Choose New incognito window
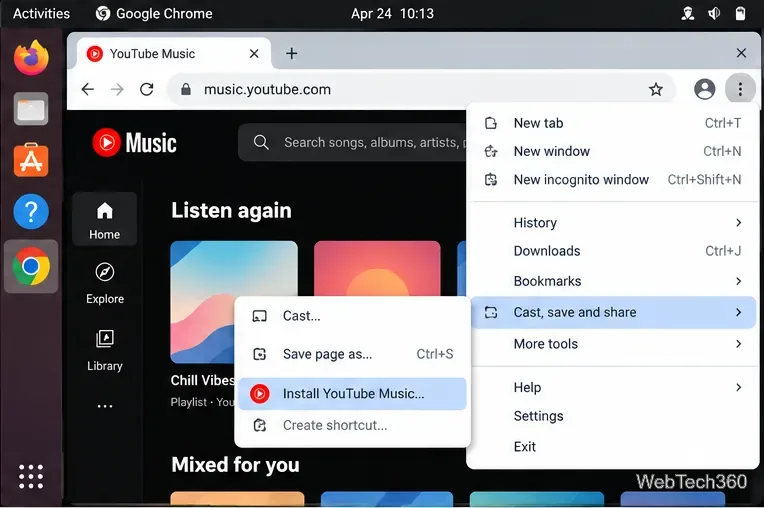The width and height of the screenshot is (764, 508). (612, 180)
